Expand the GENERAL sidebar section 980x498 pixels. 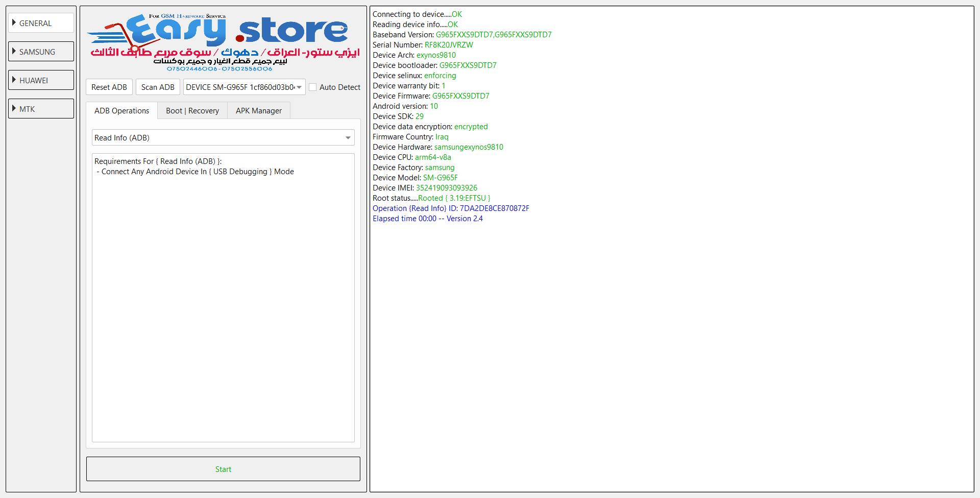(x=41, y=23)
